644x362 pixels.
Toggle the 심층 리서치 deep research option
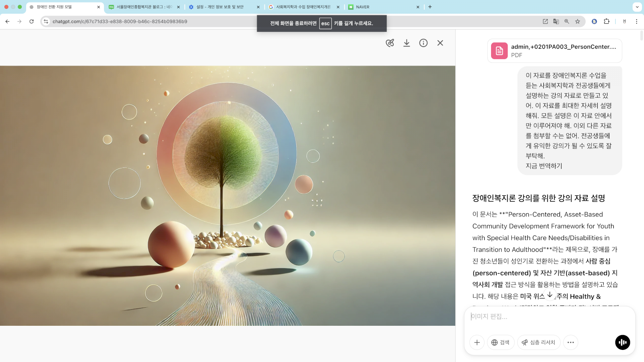coord(539,342)
